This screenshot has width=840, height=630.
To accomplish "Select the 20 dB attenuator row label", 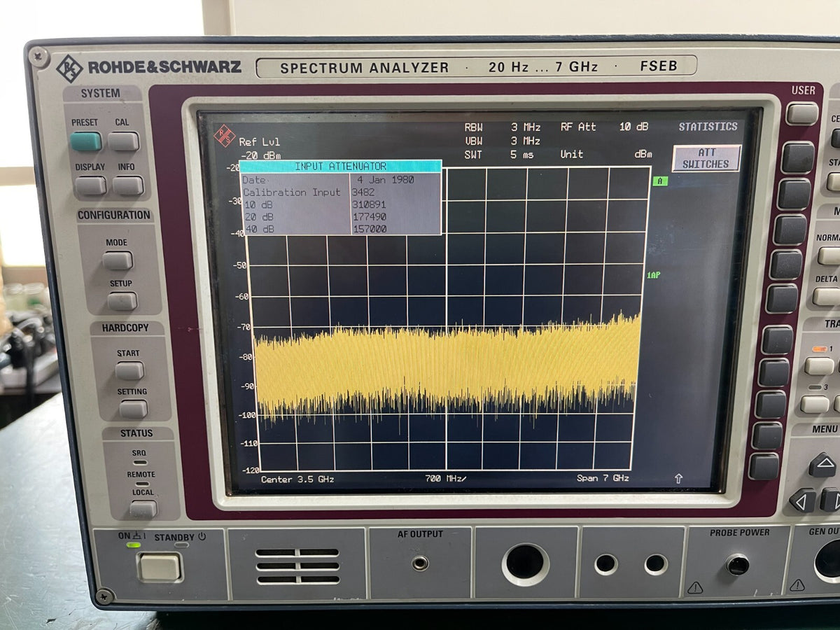I will pyautogui.click(x=258, y=216).
